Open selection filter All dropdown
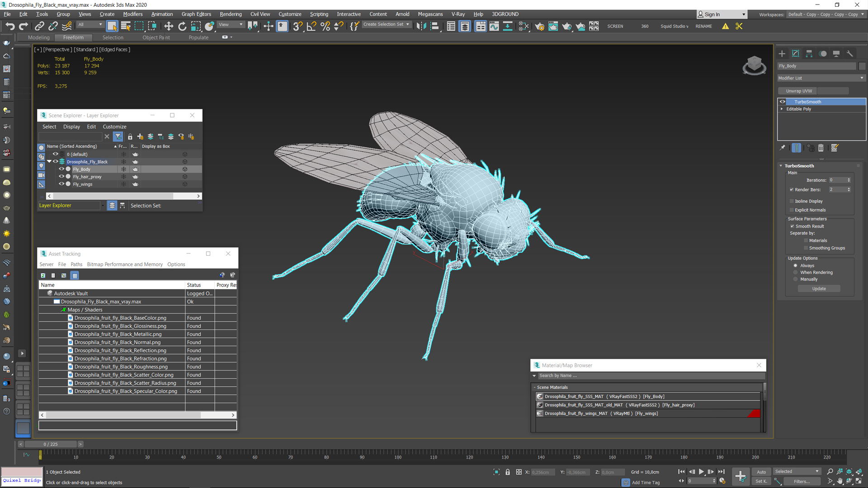 coord(90,24)
